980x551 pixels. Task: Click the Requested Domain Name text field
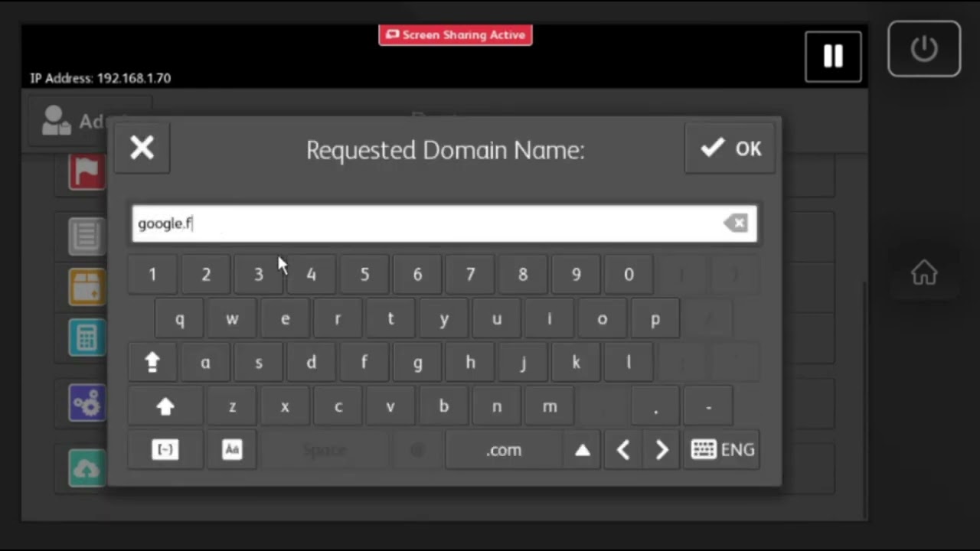coord(444,223)
